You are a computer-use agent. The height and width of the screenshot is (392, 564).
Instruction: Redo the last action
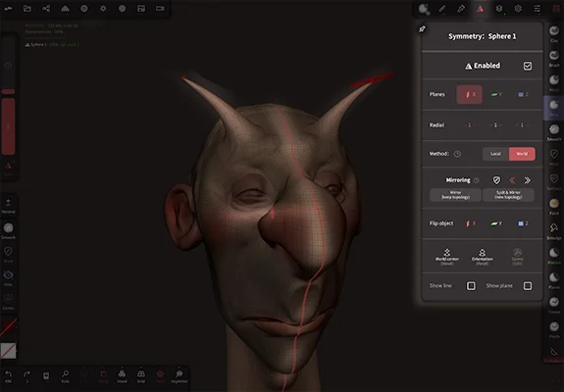pyautogui.click(x=27, y=376)
